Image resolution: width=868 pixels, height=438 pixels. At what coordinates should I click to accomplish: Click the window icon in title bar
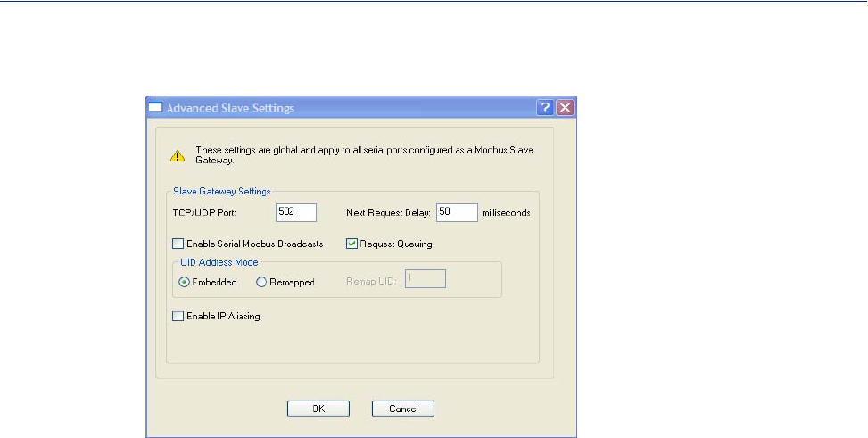[x=154, y=108]
